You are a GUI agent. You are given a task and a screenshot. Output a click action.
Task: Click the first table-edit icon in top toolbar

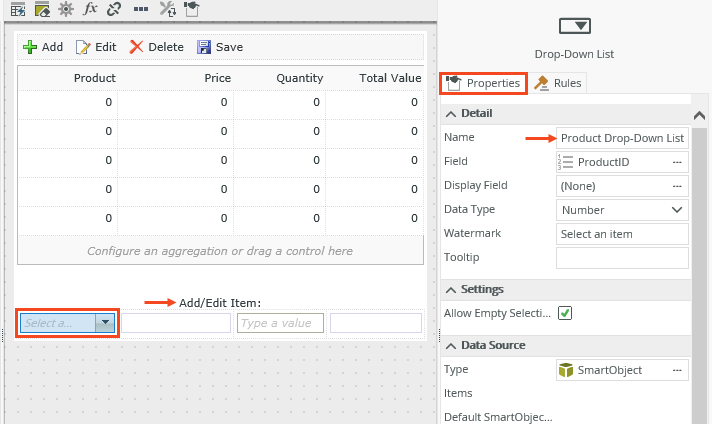[x=18, y=9]
